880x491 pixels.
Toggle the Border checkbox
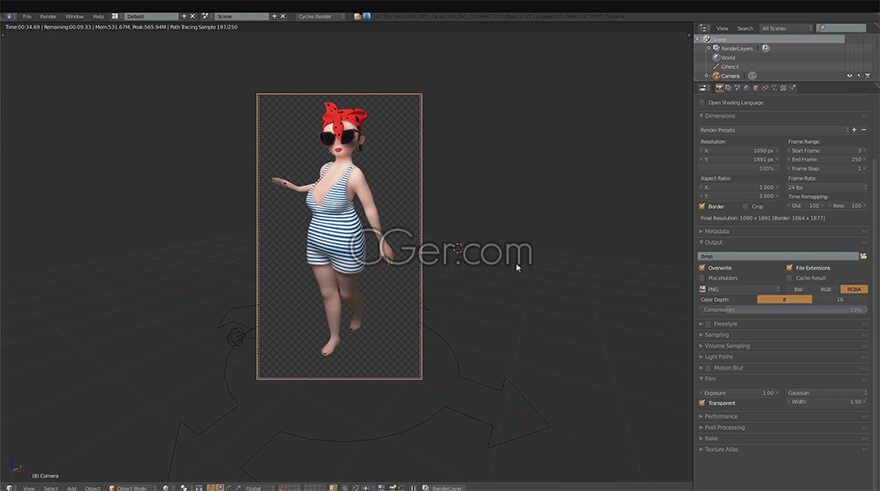702,207
